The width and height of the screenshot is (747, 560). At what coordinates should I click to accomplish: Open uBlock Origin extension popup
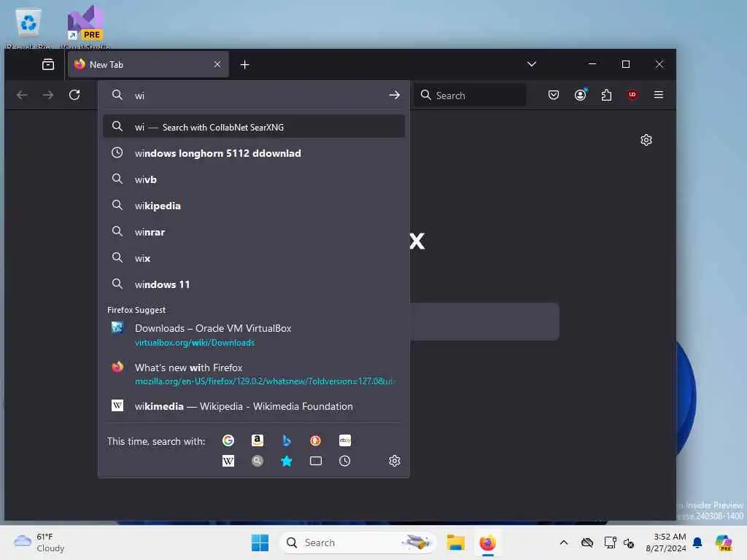tap(632, 95)
